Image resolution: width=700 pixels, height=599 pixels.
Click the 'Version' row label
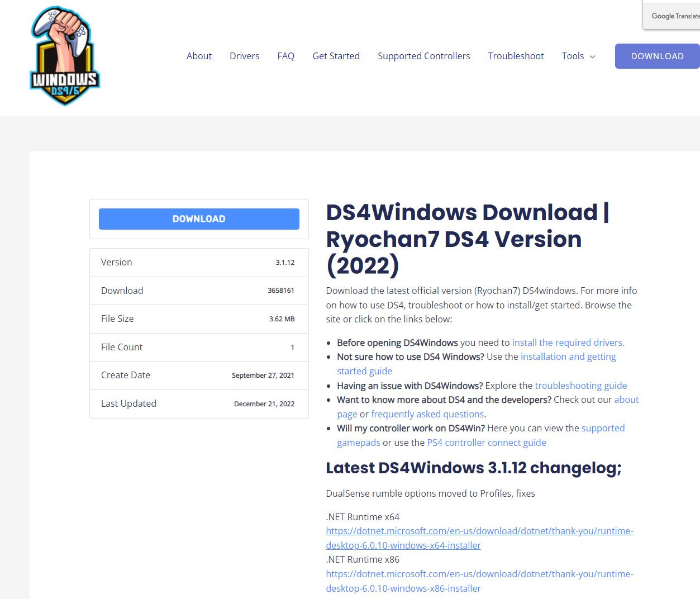117,262
